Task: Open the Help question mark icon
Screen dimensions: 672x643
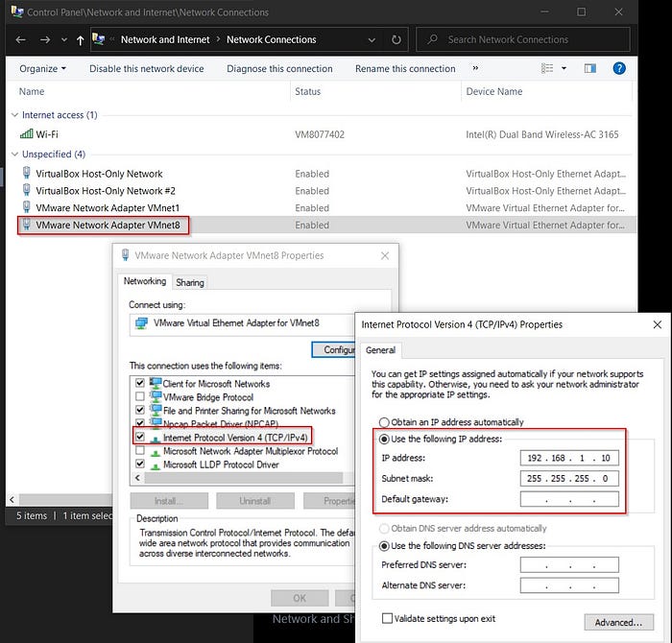Action: click(619, 69)
